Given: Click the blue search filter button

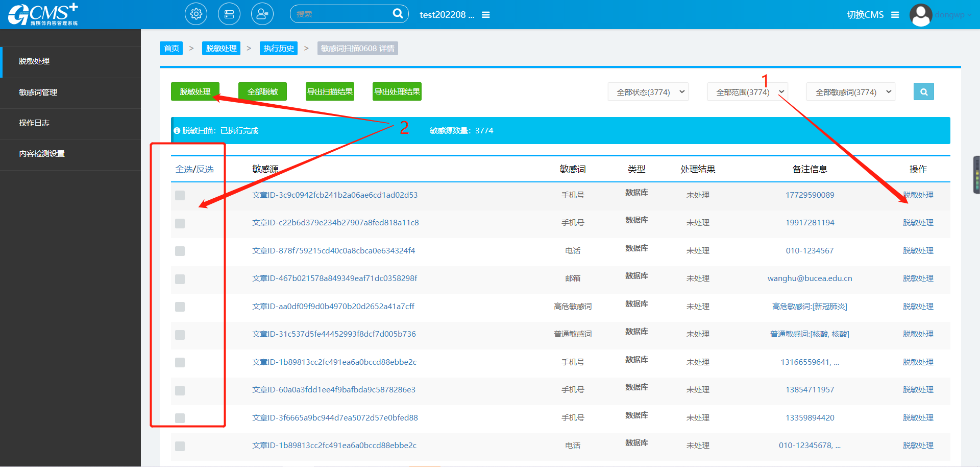Looking at the screenshot, I should point(923,92).
